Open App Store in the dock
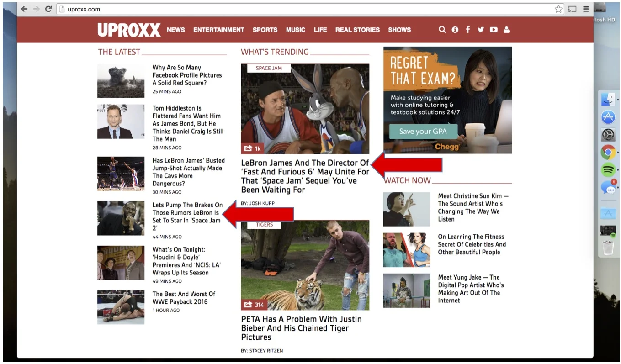Viewport: 621px width, 364px height. pyautogui.click(x=608, y=117)
